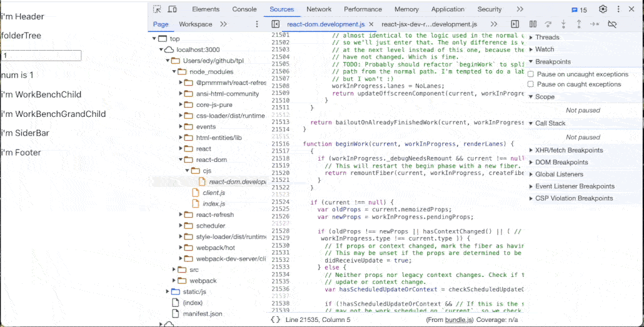Select the Workspace navigator tab

point(196,24)
